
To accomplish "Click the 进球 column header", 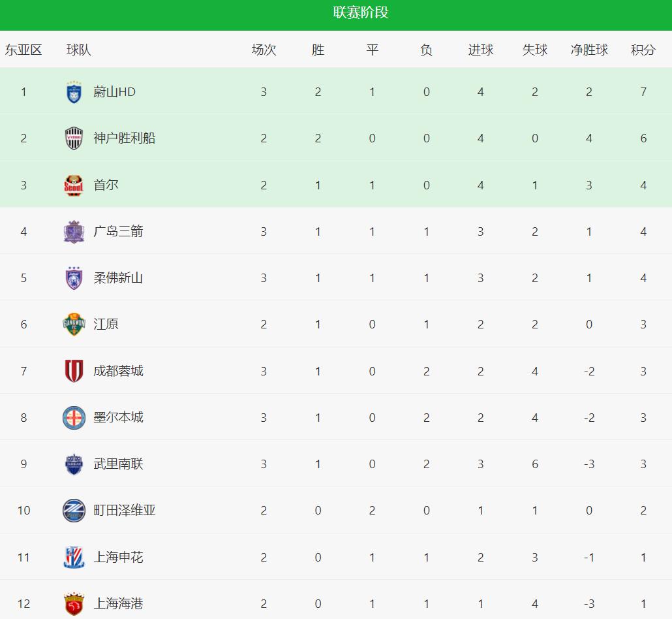I will click(481, 50).
